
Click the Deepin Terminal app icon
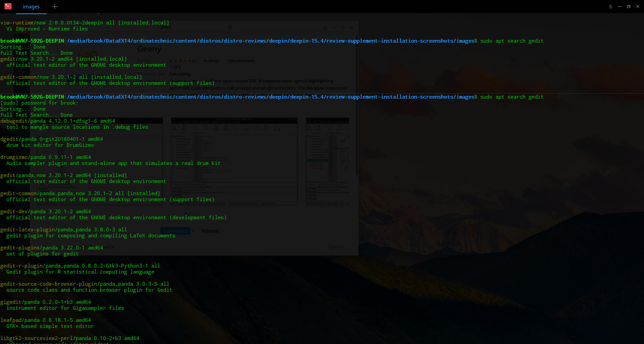click(8, 6)
